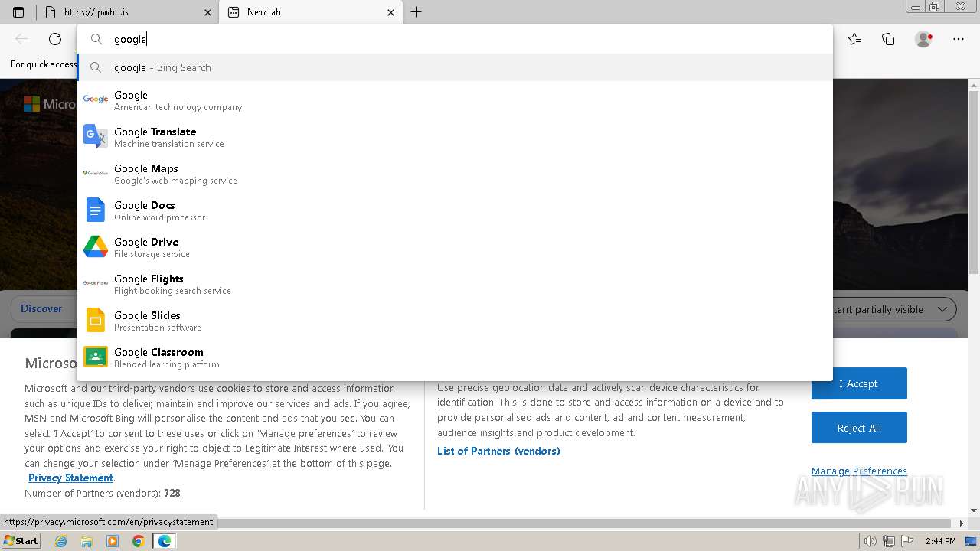Choose the Google Translate suggestion
This screenshot has height=551, width=980.
(455, 137)
